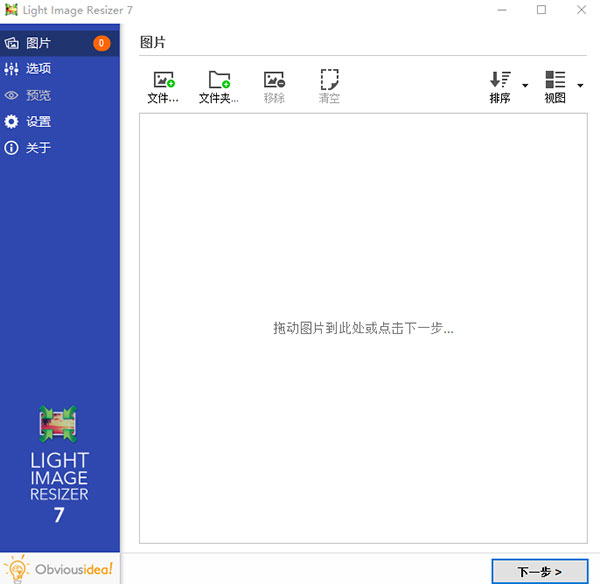This screenshot has height=584, width=600.
Task: Open Settings (设置) from the sidebar
Action: pos(40,122)
